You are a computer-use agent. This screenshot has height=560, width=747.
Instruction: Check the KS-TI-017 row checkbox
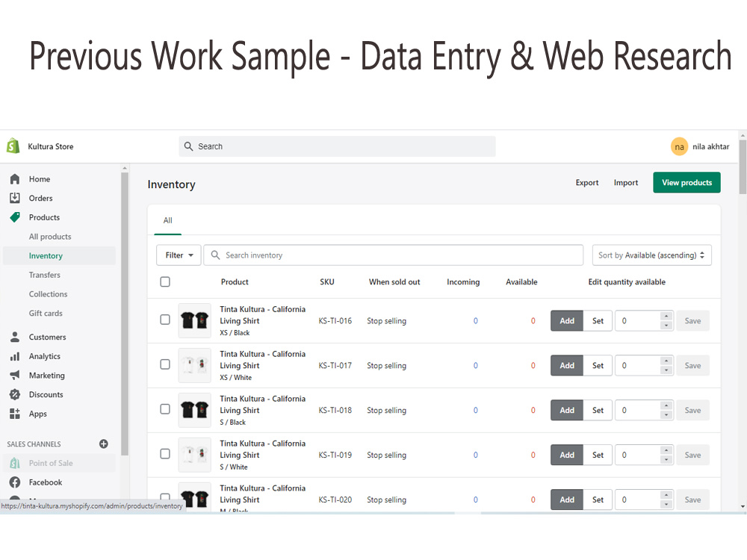tap(165, 364)
